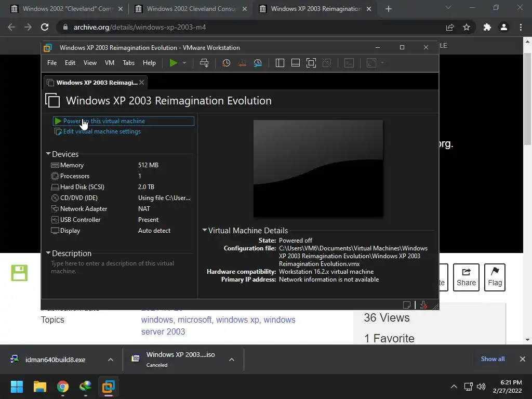Revert virtual machine to snapshot icon
532x399 pixels.
point(242,63)
